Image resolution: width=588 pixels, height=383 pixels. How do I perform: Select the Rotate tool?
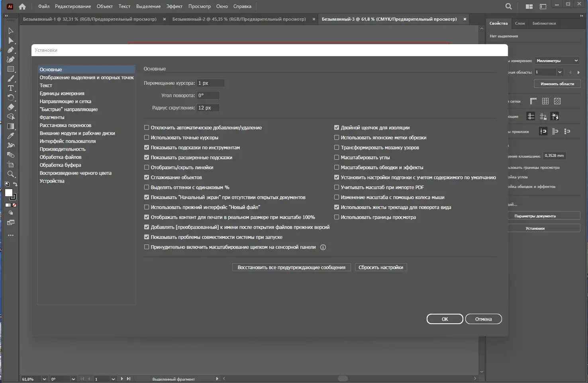click(x=11, y=98)
